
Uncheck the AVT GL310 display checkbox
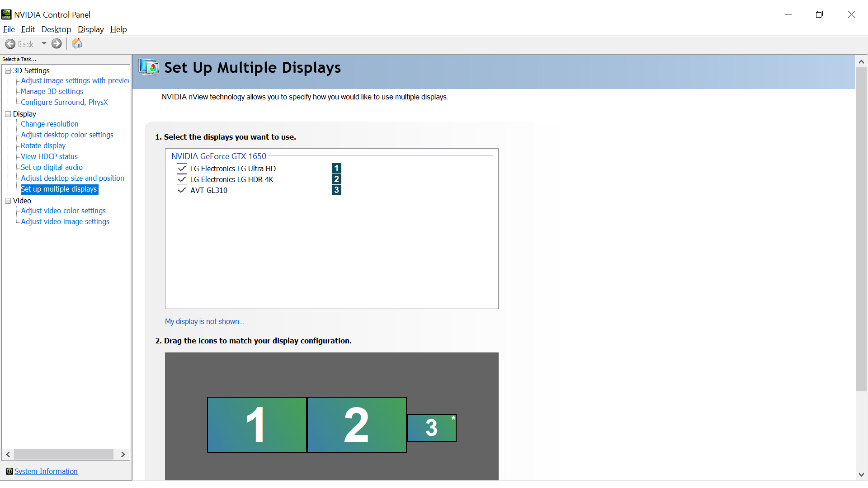point(182,190)
